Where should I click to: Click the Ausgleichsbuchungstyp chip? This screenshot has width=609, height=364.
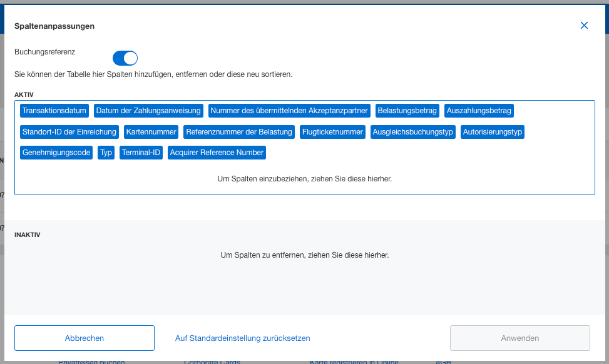click(x=412, y=132)
